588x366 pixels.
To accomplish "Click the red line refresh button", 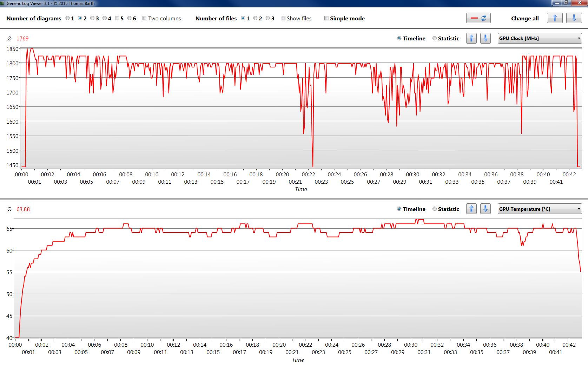I will click(x=478, y=18).
